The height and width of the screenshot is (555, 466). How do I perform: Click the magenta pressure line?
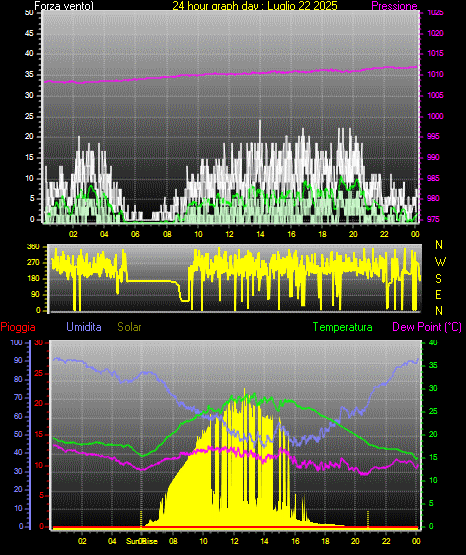tap(230, 74)
